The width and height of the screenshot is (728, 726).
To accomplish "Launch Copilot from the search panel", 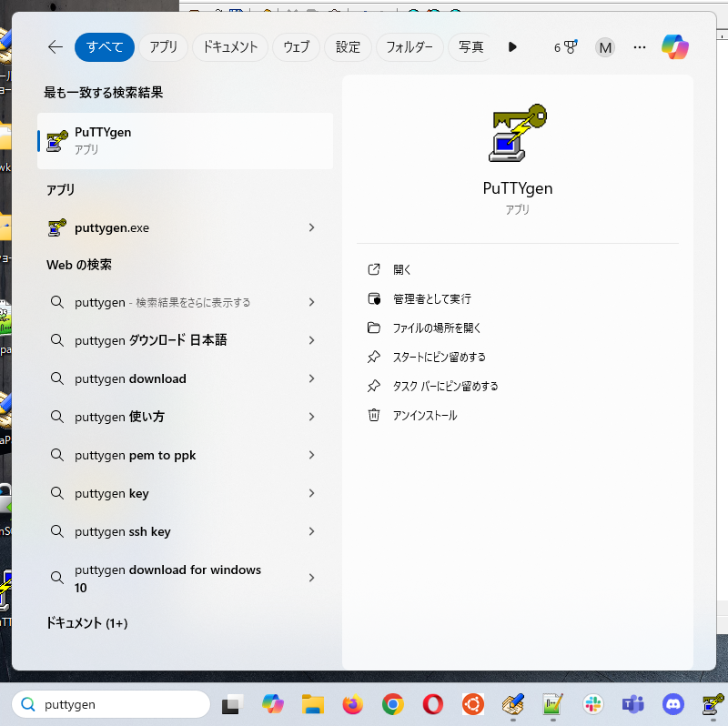I will (x=675, y=47).
